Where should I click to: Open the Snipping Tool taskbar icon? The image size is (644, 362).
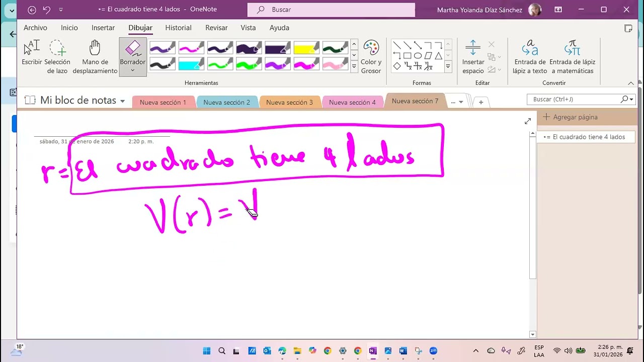(418, 351)
